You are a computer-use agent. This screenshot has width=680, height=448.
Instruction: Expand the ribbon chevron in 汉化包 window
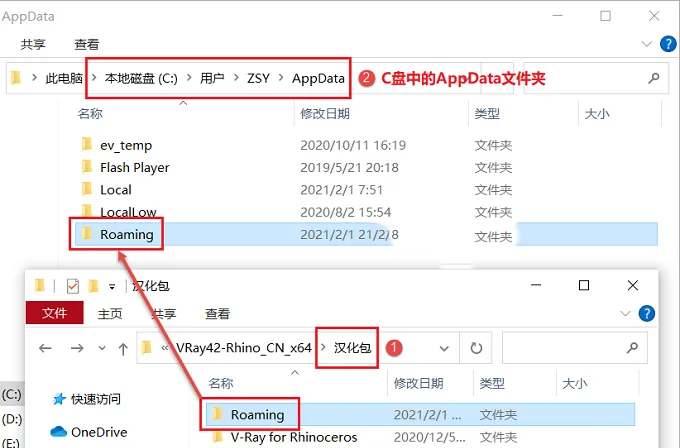(625, 313)
